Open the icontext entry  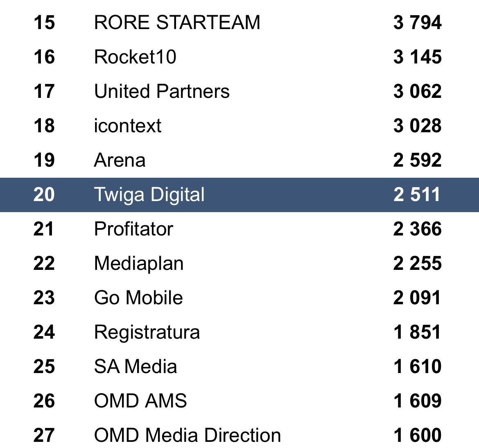(127, 125)
